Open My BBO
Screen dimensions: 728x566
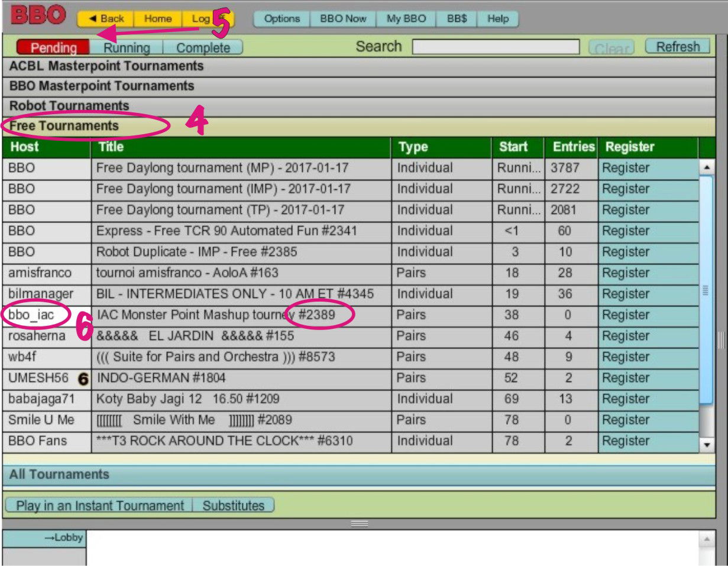click(x=406, y=19)
